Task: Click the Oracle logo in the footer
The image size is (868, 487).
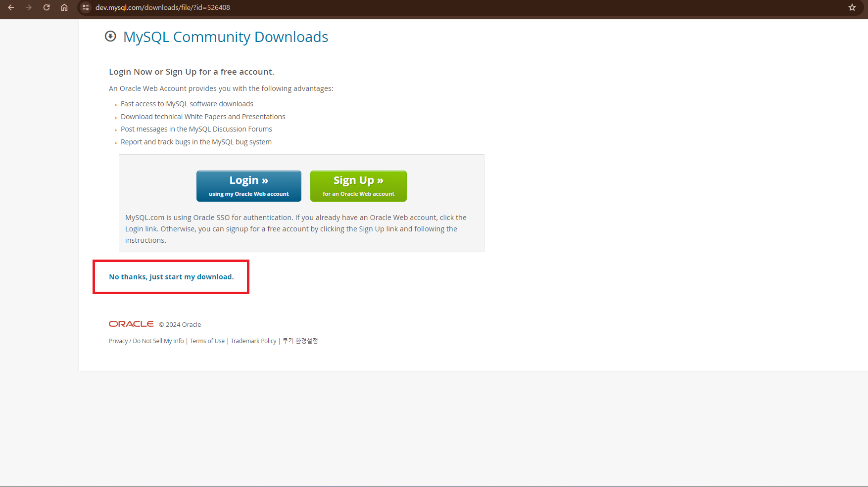Action: tap(131, 324)
